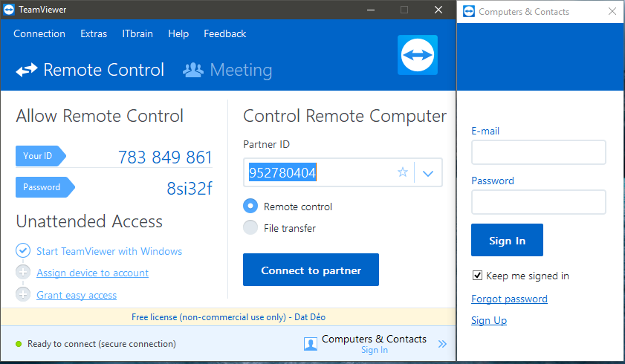625x364 pixels.
Task: Open the Forgot password link
Action: (509, 299)
